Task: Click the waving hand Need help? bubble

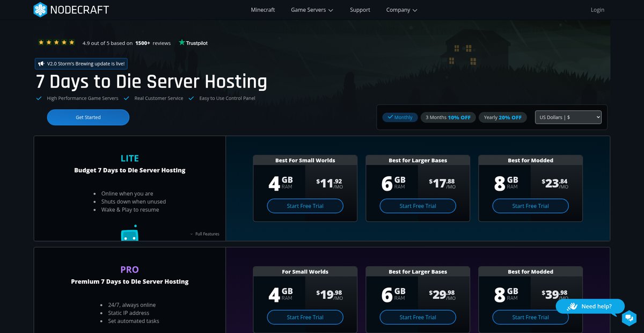Action: (x=590, y=306)
